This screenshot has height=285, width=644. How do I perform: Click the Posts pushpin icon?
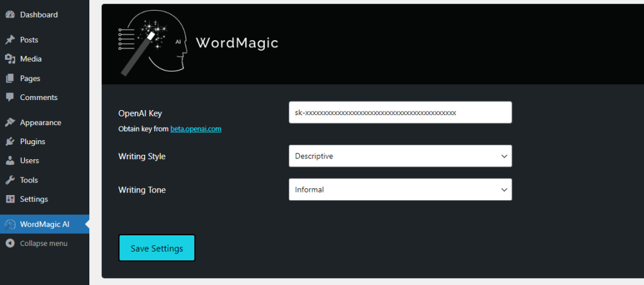click(x=10, y=40)
